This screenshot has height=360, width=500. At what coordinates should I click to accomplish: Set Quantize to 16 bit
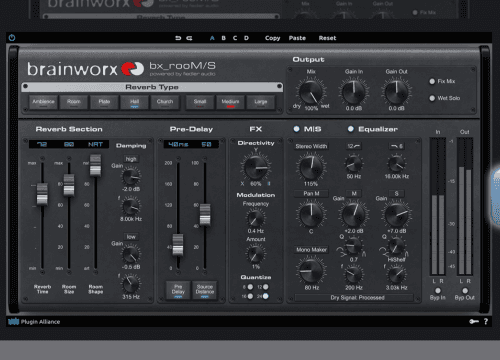tap(250, 296)
